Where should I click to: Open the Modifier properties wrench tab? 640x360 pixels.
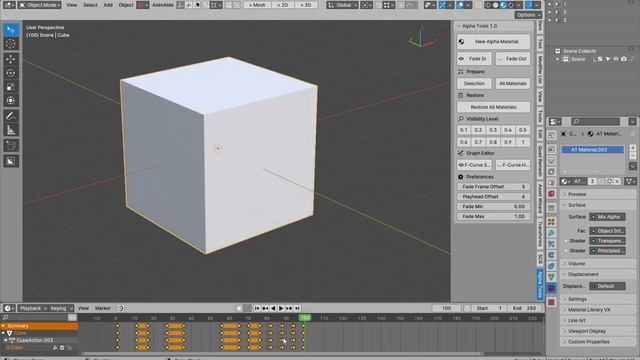(x=551, y=233)
